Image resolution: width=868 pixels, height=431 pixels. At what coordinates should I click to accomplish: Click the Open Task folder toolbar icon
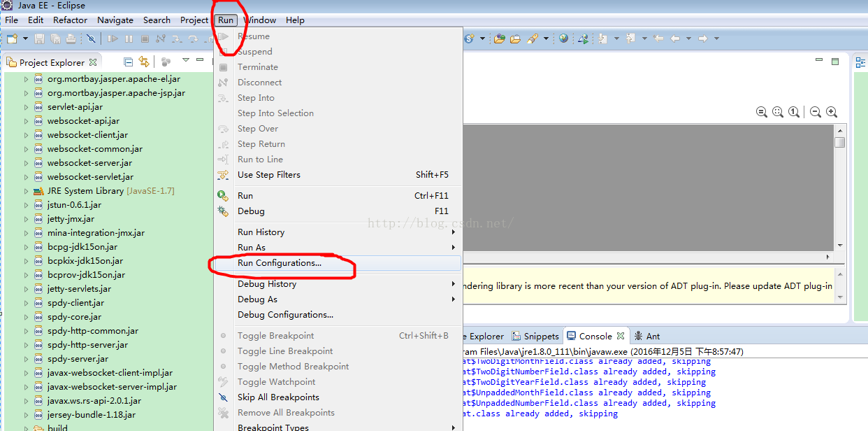tap(515, 38)
